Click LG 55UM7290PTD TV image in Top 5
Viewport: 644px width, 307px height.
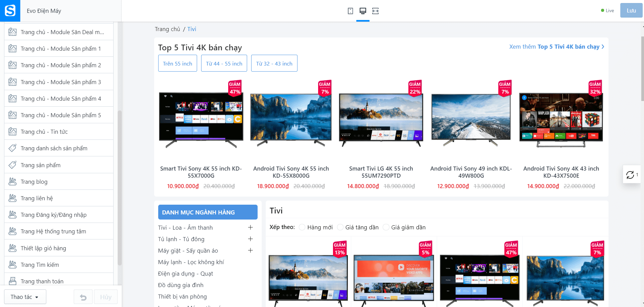coord(381,120)
